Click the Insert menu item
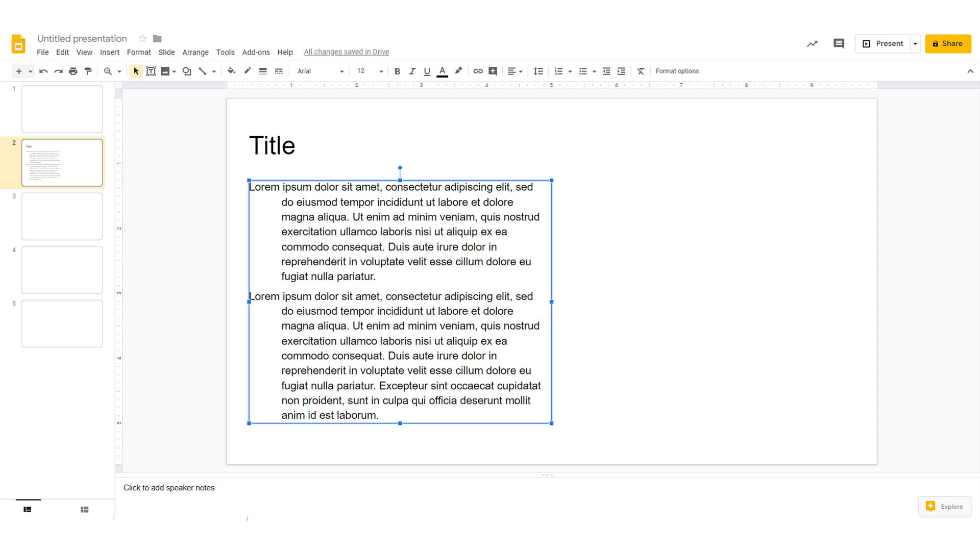This screenshot has width=980, height=551. 109,52
